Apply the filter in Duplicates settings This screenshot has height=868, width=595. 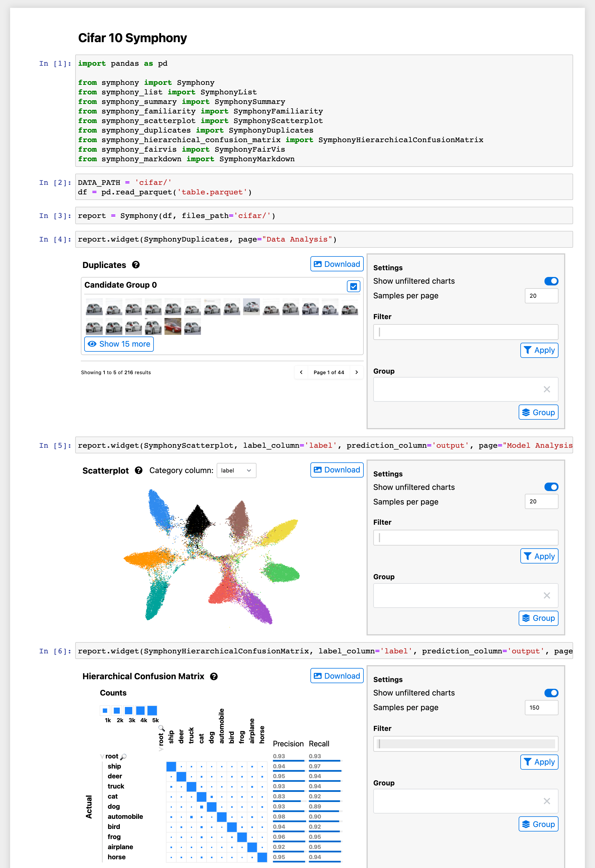[x=539, y=350]
